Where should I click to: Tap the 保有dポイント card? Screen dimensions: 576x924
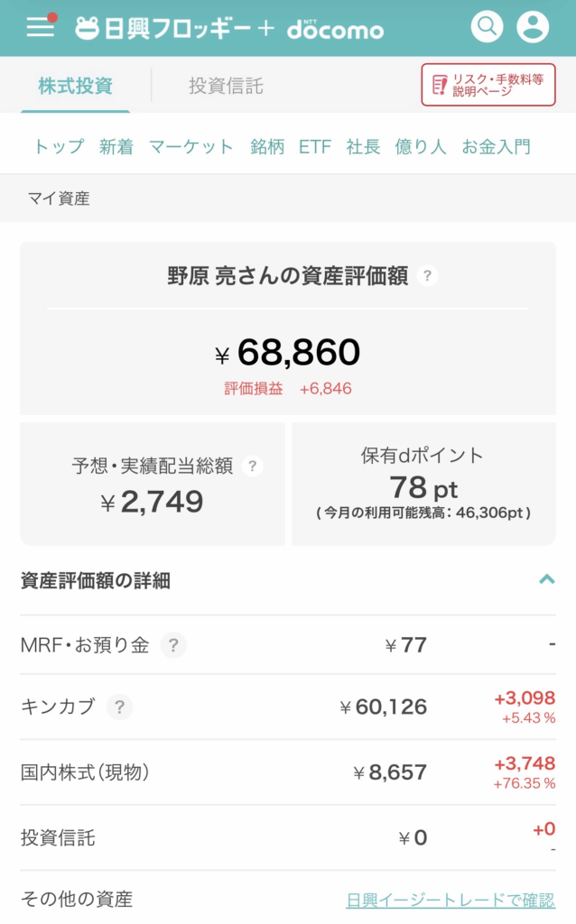pos(423,485)
